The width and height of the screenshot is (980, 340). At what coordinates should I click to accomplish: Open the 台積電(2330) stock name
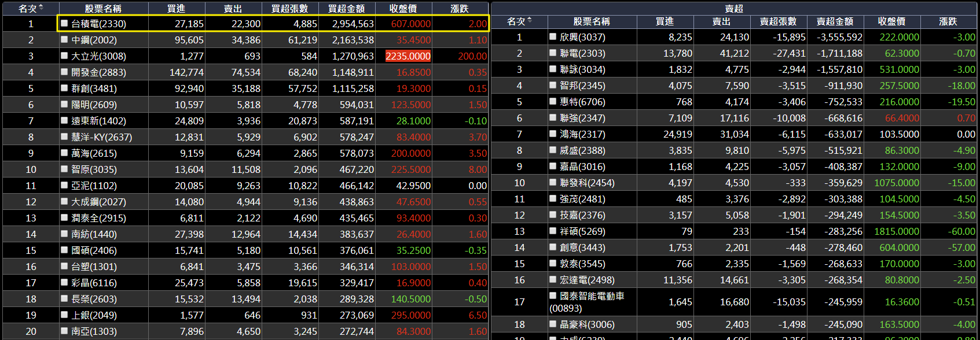[x=98, y=24]
